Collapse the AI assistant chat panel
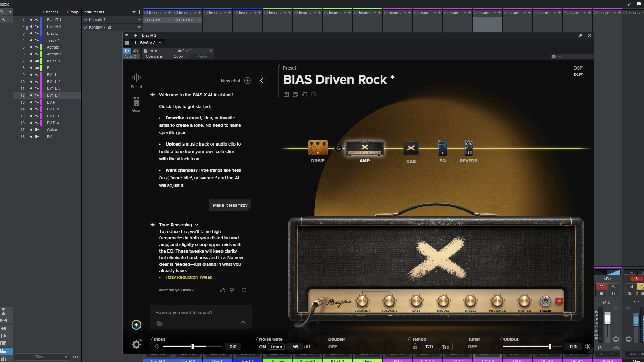The width and height of the screenshot is (644, 362). [262, 81]
